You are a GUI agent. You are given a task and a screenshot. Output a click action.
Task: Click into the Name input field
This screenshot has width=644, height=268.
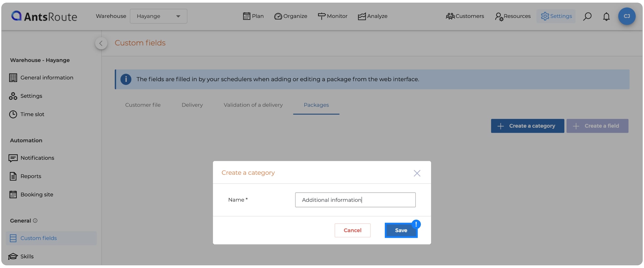355,200
